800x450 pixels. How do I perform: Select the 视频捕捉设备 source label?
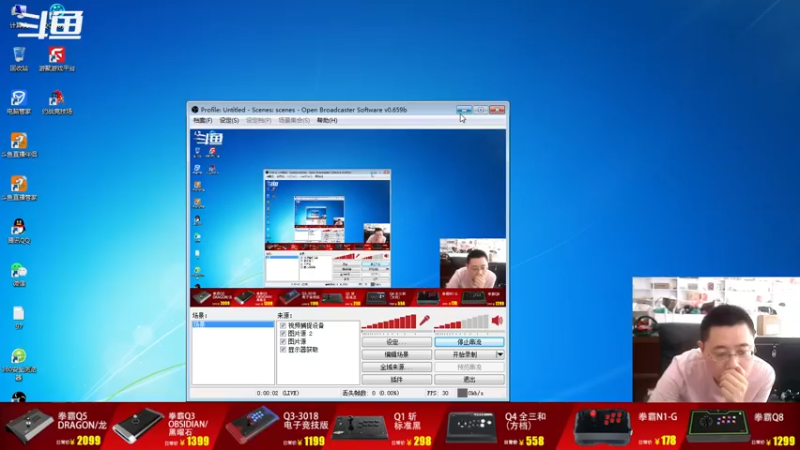[306, 326]
